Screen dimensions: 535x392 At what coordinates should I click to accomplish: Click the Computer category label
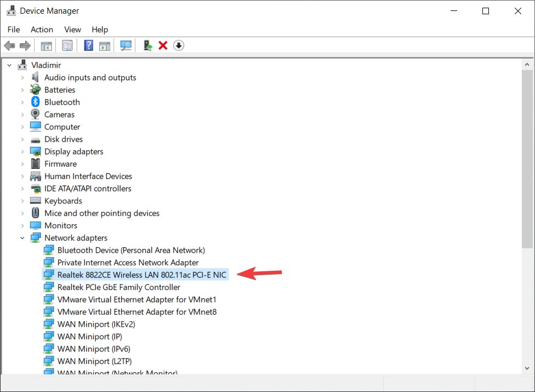click(62, 127)
